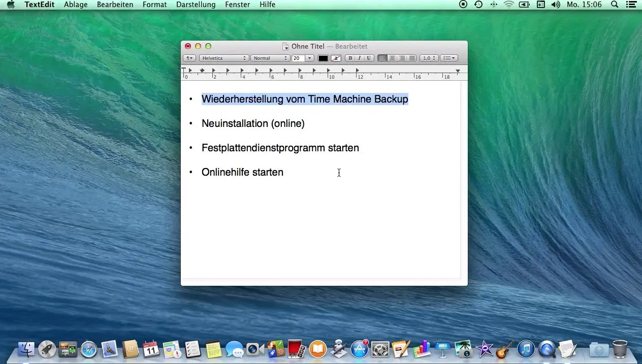Launch Safari compass icon in Dock
The width and height of the screenshot is (642, 364).
tap(88, 349)
